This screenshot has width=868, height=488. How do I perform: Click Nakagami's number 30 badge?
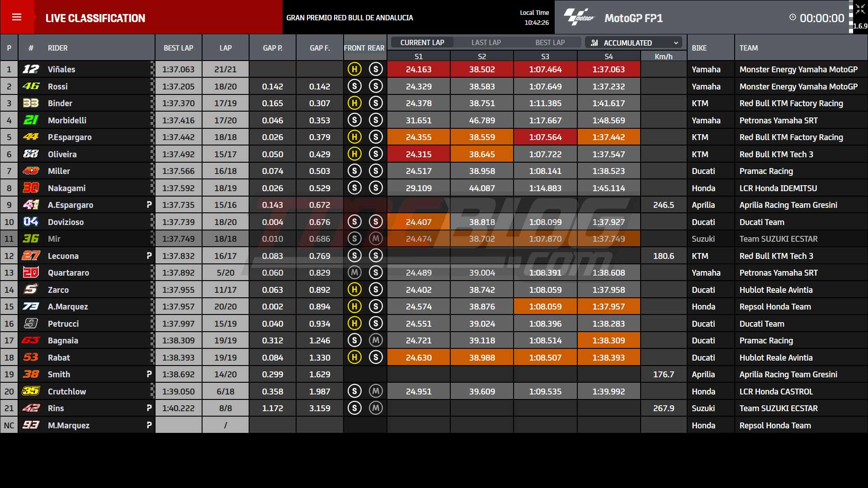(31, 188)
